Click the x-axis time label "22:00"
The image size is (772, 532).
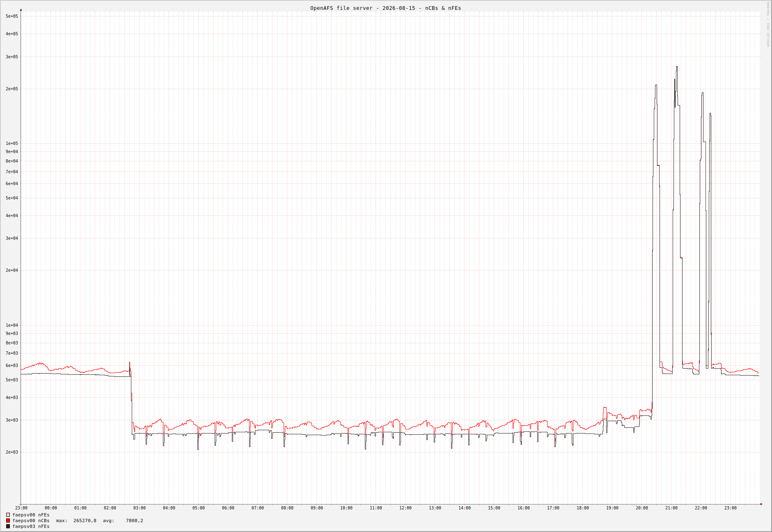[x=701, y=508]
